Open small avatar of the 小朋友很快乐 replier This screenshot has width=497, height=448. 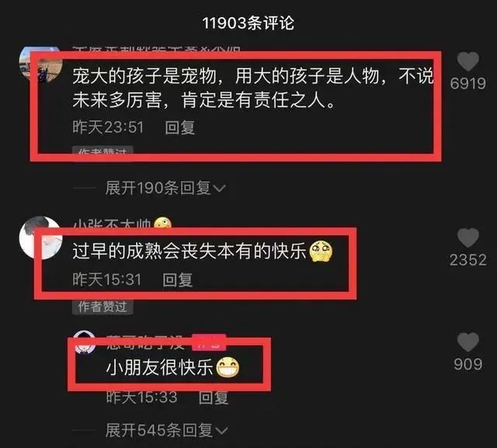pyautogui.click(x=84, y=342)
